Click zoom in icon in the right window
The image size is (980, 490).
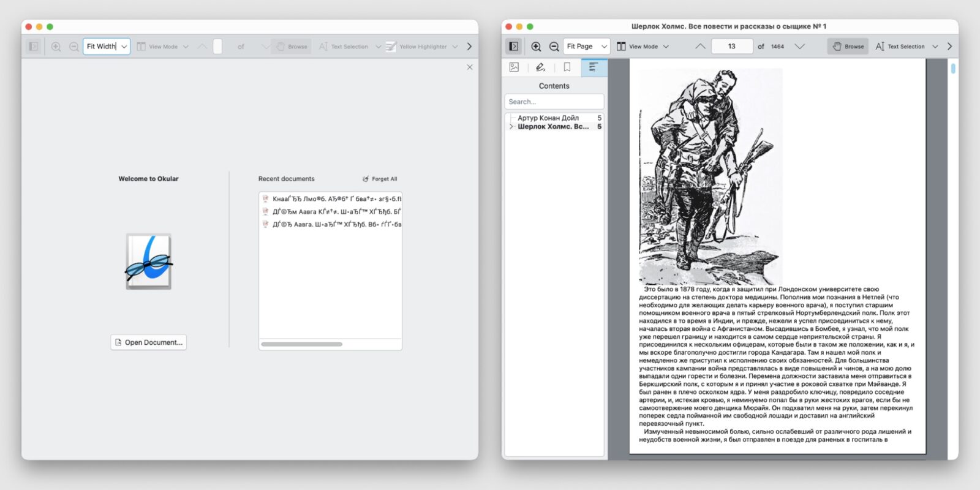pos(536,47)
